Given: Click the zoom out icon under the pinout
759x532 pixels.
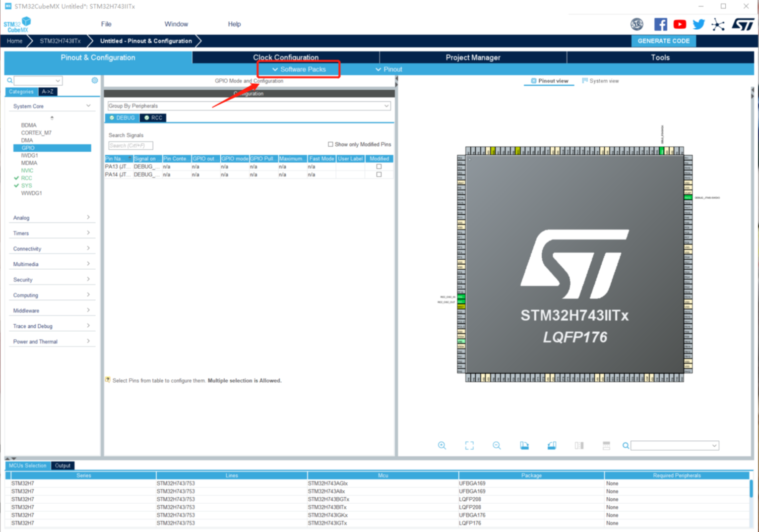Looking at the screenshot, I should pos(497,445).
